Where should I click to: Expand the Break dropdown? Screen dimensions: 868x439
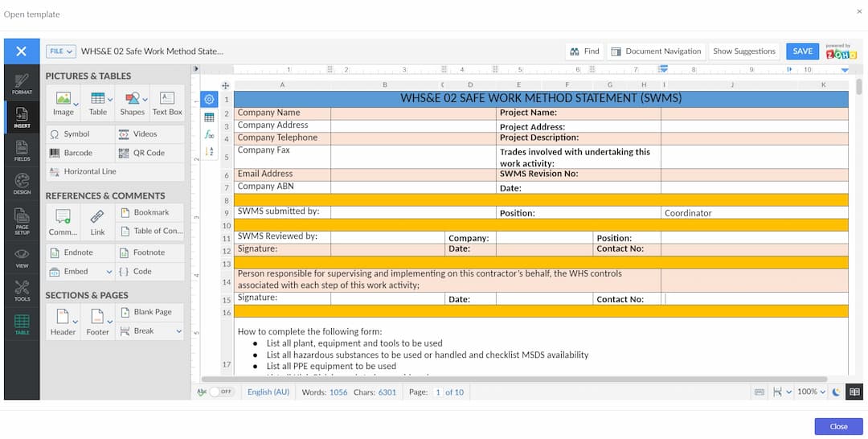point(178,331)
